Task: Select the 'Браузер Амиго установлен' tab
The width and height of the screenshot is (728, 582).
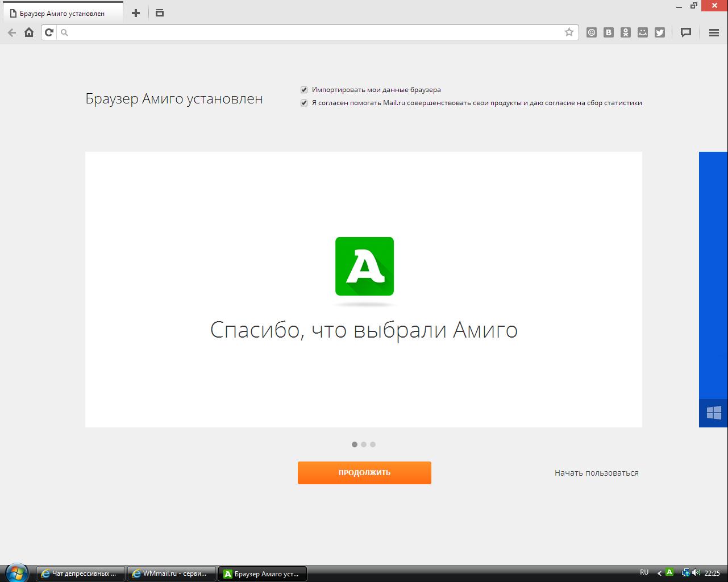Action: click(x=63, y=13)
